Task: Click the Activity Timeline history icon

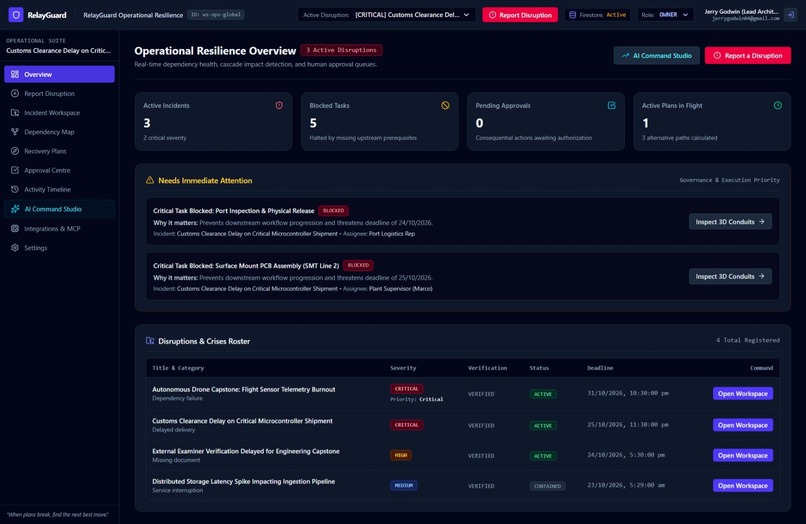Action: [15, 189]
